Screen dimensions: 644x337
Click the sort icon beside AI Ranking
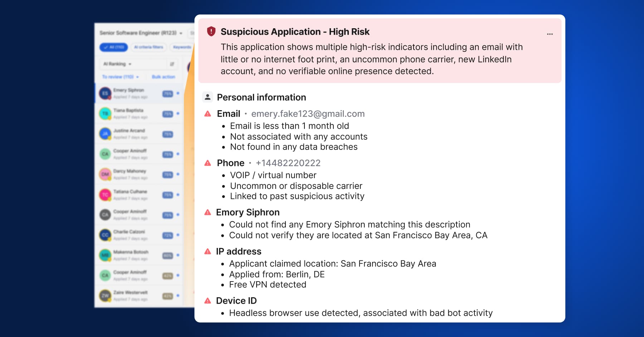pyautogui.click(x=172, y=64)
